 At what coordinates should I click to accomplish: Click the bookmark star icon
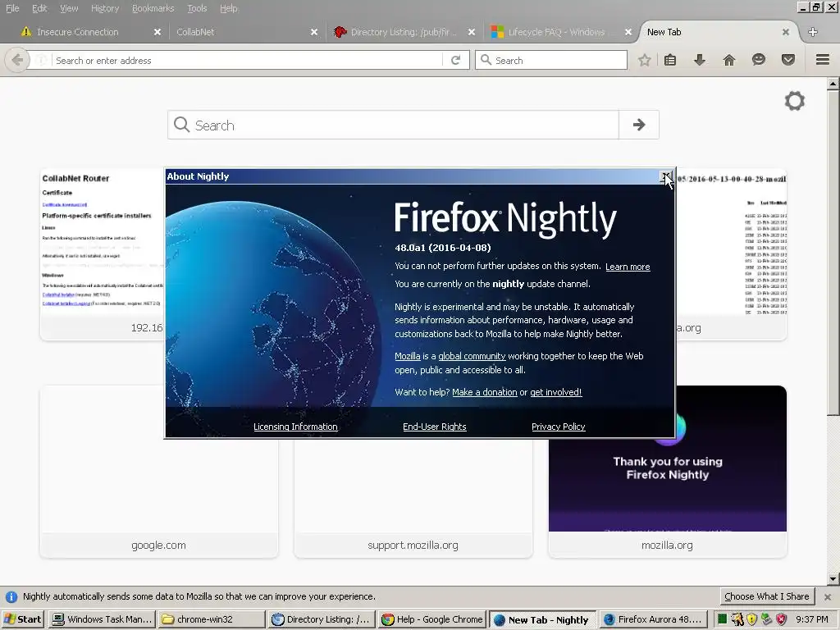645,60
